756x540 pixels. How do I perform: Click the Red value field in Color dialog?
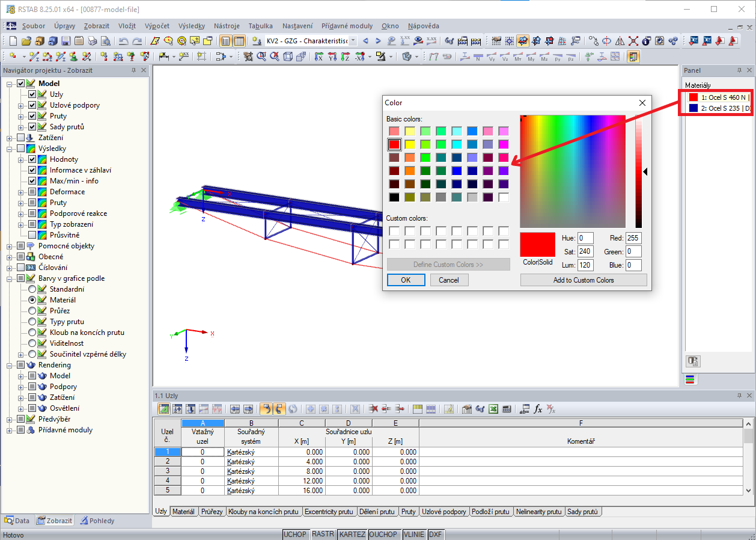tap(633, 238)
